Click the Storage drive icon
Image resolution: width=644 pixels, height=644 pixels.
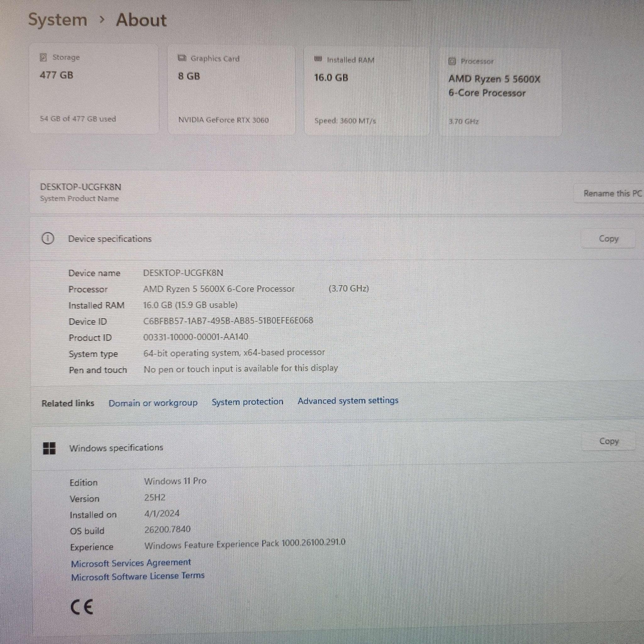click(x=43, y=57)
